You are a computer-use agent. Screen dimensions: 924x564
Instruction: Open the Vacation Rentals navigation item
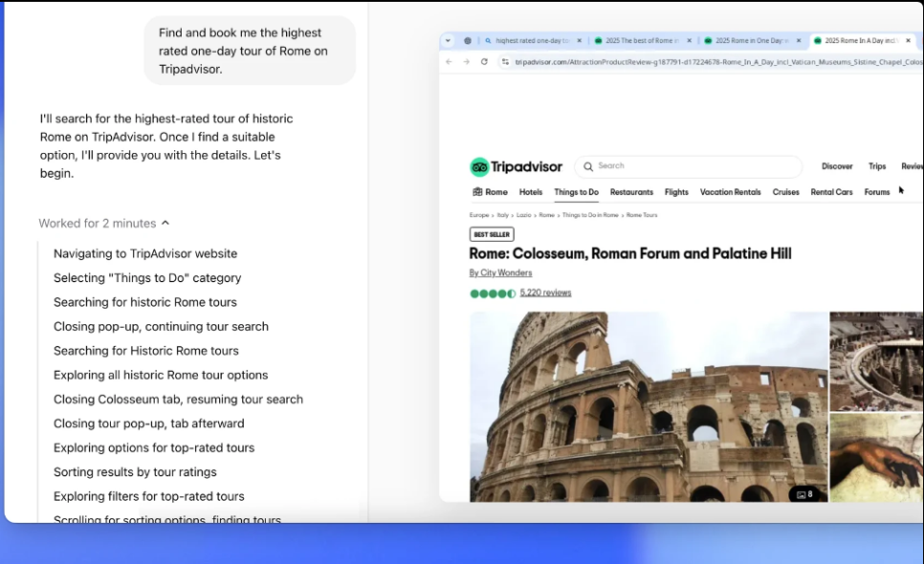(x=730, y=192)
